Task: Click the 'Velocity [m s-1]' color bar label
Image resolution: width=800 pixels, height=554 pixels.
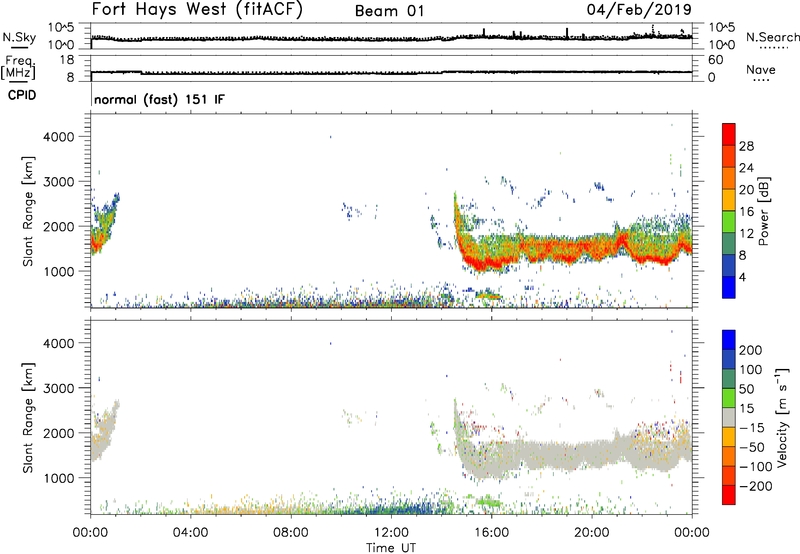Action: point(781,417)
